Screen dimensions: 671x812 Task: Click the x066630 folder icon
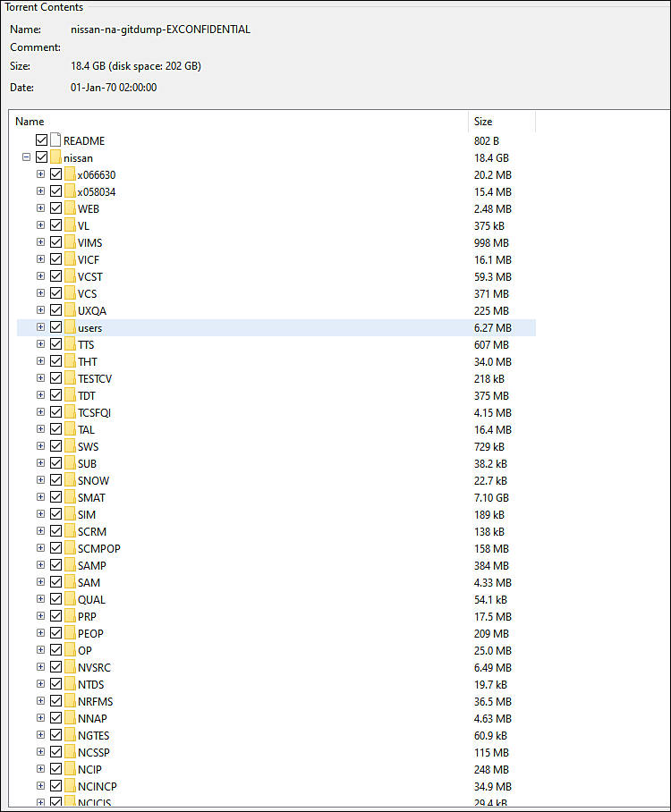70,174
